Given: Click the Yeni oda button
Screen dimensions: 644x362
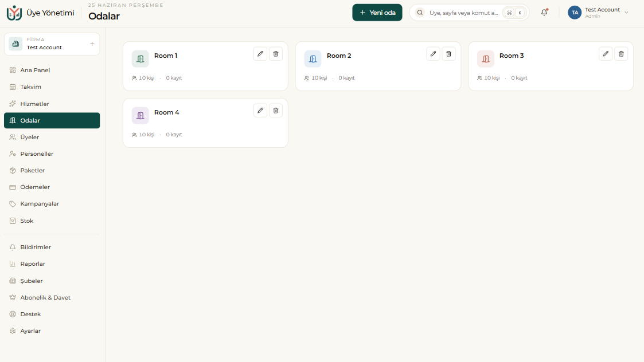Looking at the screenshot, I should (377, 13).
